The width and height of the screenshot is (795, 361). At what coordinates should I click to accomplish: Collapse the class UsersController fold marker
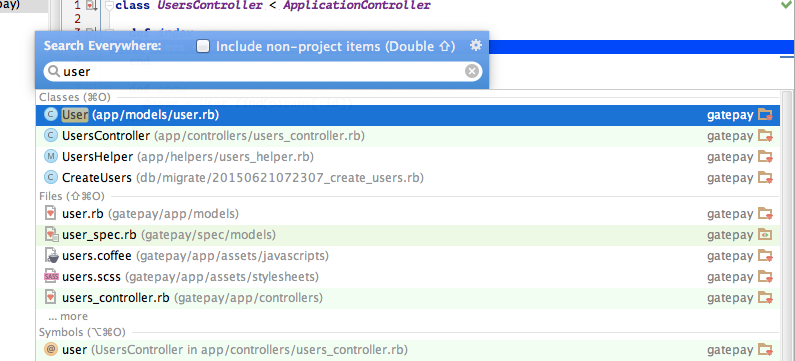109,6
